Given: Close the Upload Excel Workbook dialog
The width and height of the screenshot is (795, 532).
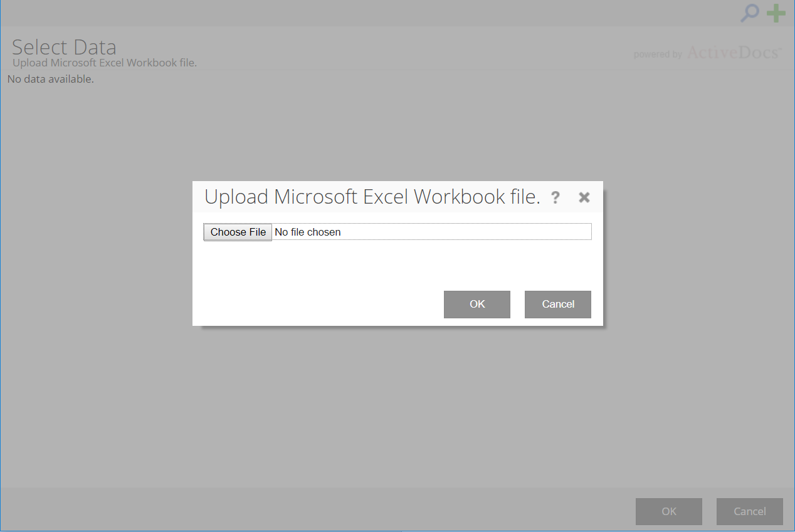Looking at the screenshot, I should (584, 197).
